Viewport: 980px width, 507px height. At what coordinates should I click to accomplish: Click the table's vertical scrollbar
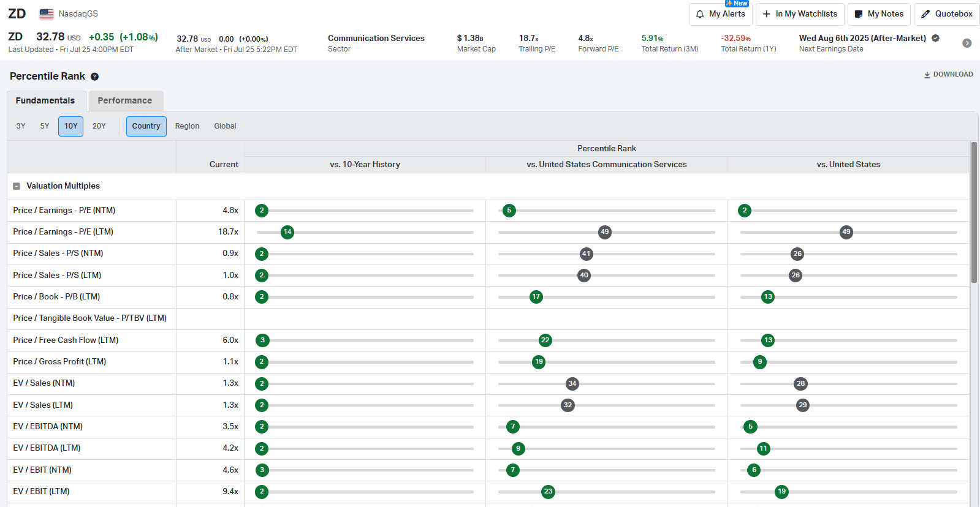(x=974, y=212)
